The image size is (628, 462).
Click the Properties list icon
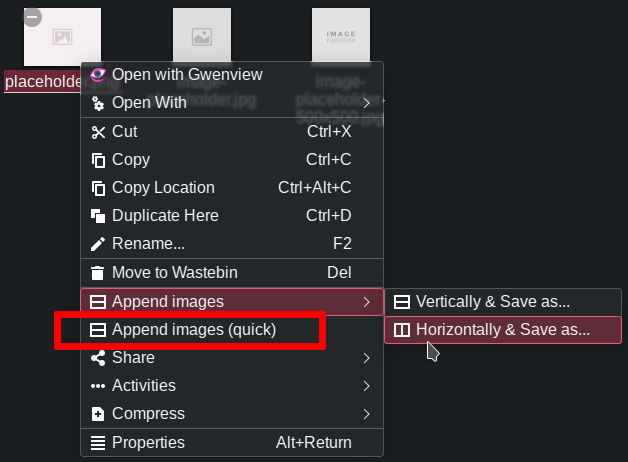[x=98, y=443]
